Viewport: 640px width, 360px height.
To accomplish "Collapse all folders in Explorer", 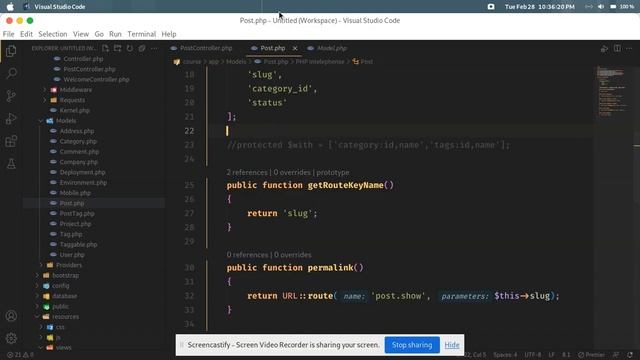I will [142, 48].
